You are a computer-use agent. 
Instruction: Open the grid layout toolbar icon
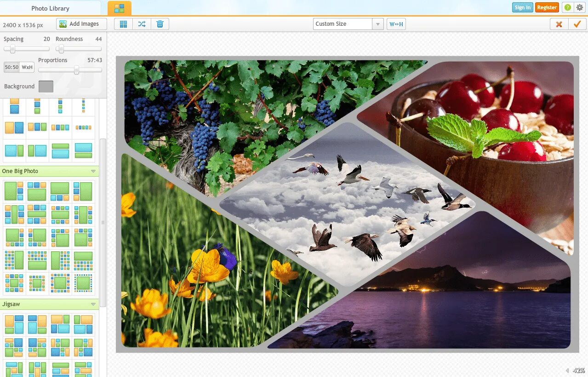click(x=123, y=24)
